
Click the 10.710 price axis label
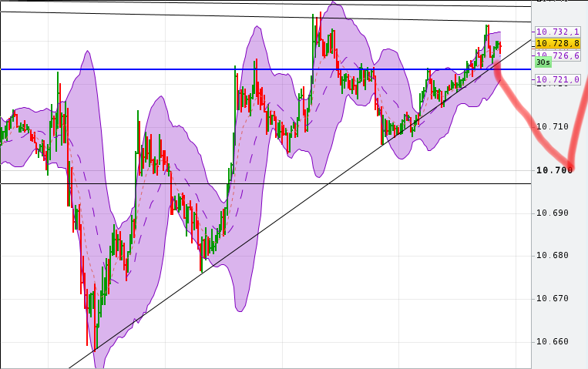point(553,127)
